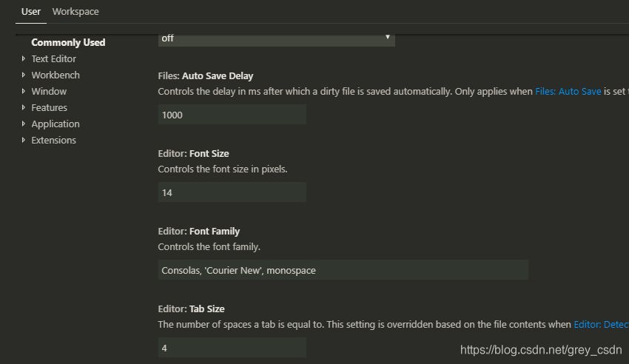Follow the Files: Auto Save link
The height and width of the screenshot is (364, 629).
[568, 92]
